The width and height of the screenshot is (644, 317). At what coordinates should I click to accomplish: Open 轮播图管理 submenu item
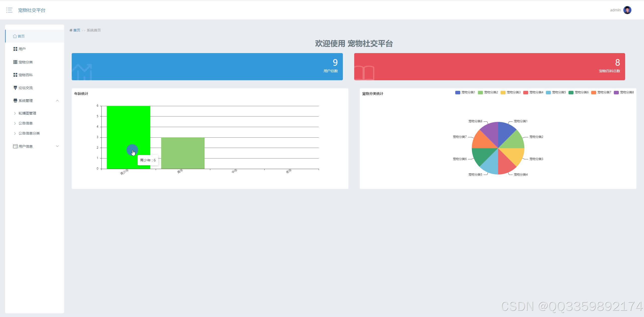click(x=27, y=113)
